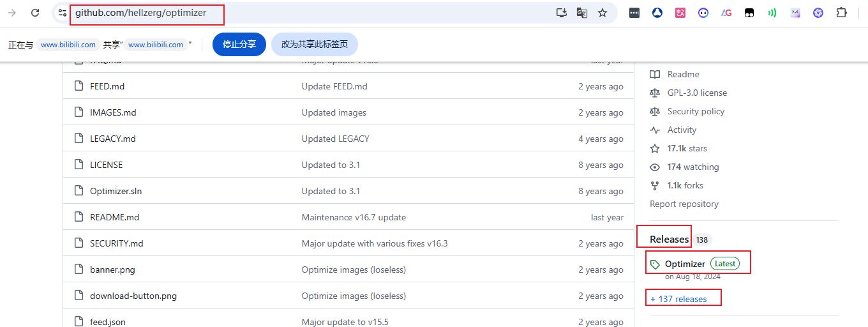Screen dimensions: 868x327
Task: Click the Report repository link
Action: [684, 204]
